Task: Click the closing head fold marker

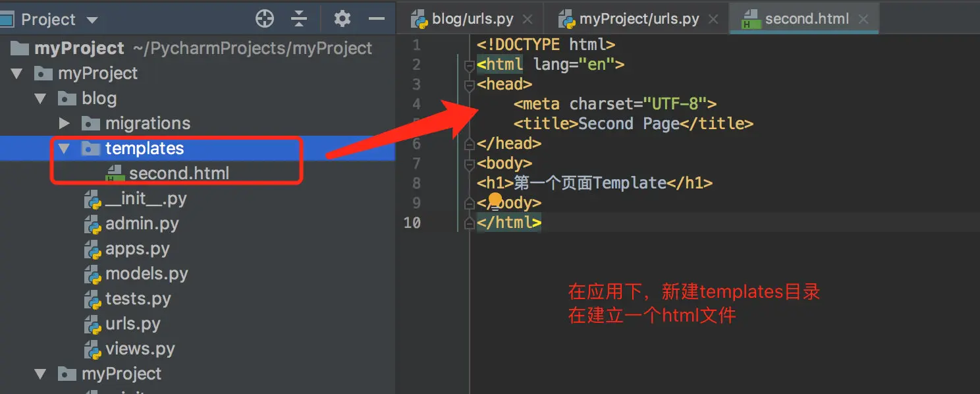Action: pyautogui.click(x=470, y=144)
